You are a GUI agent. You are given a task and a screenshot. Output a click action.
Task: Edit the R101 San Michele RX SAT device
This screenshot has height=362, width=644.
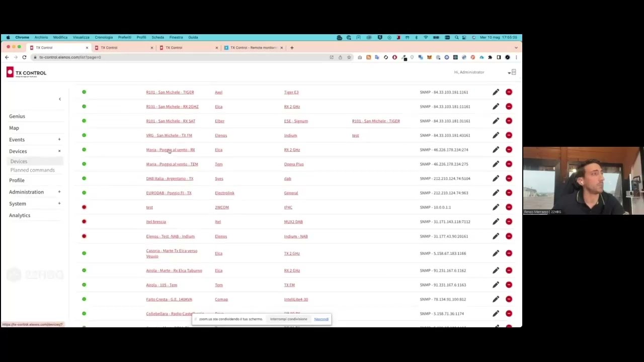click(496, 121)
